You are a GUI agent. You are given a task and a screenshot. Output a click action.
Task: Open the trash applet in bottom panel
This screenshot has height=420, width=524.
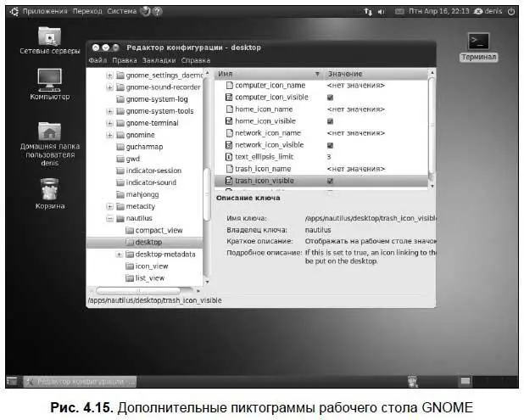pyautogui.click(x=413, y=381)
